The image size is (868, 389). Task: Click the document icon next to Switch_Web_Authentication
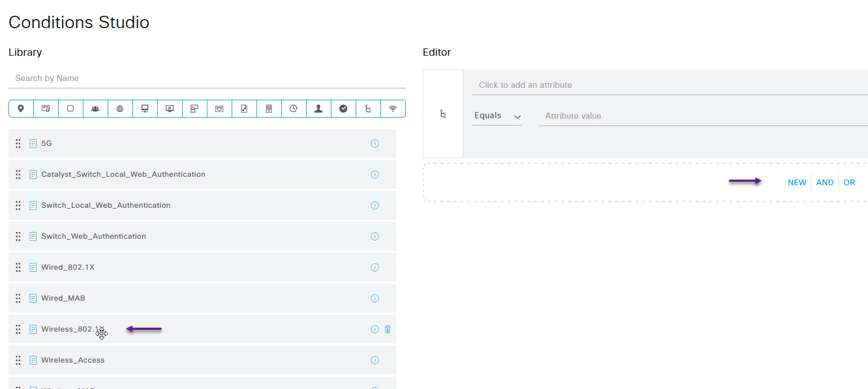[33, 236]
